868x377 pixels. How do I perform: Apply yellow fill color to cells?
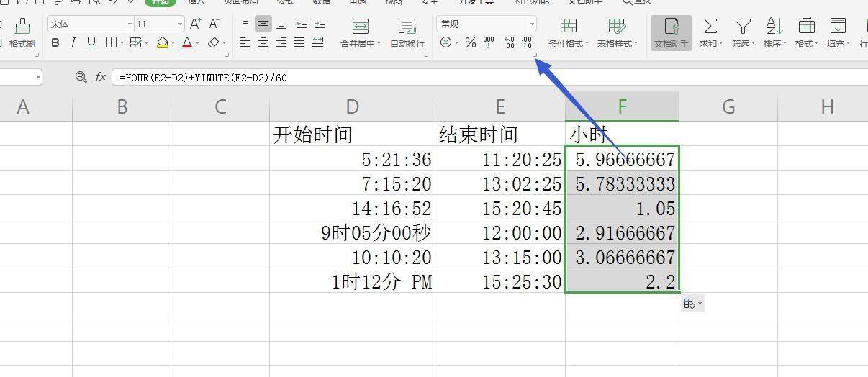click(162, 43)
